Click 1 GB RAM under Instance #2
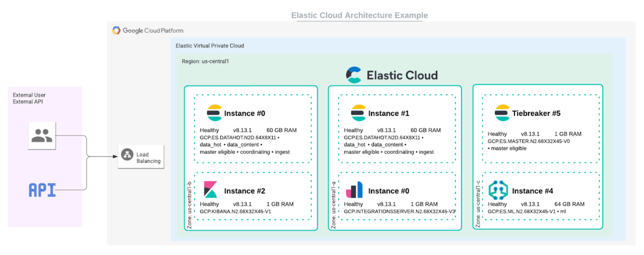The width and height of the screenshot is (644, 255). (280, 204)
